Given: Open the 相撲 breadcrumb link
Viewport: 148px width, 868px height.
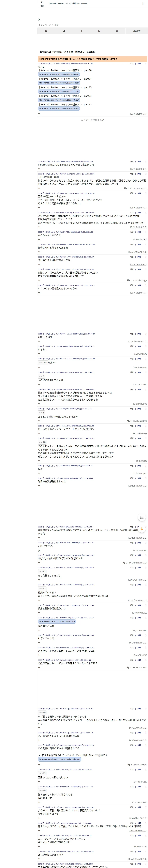Looking at the screenshot, I should [57, 25].
